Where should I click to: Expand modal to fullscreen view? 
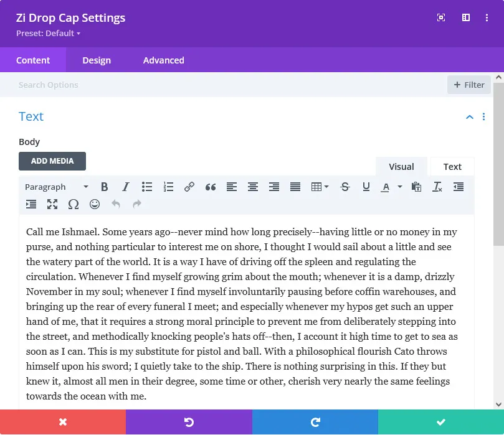(x=441, y=17)
